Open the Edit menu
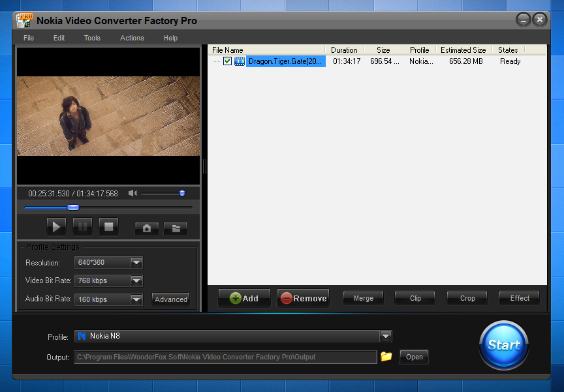564x392 pixels. click(59, 38)
